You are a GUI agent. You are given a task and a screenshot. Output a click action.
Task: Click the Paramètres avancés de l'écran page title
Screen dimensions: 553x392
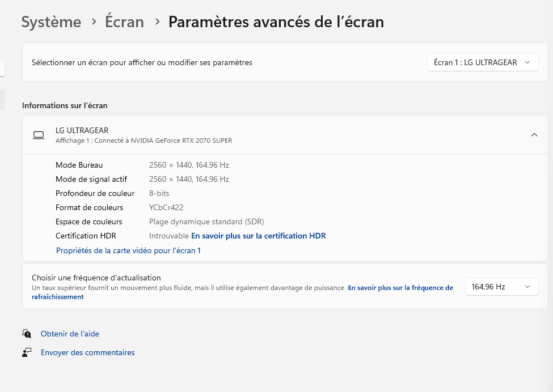[x=276, y=22]
